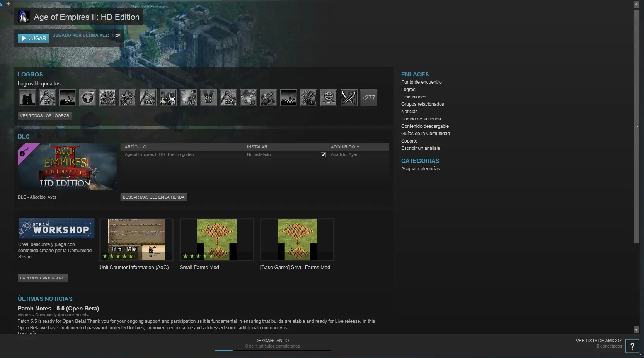Click Asignar categorías... link
644x358 pixels.
[423, 169]
